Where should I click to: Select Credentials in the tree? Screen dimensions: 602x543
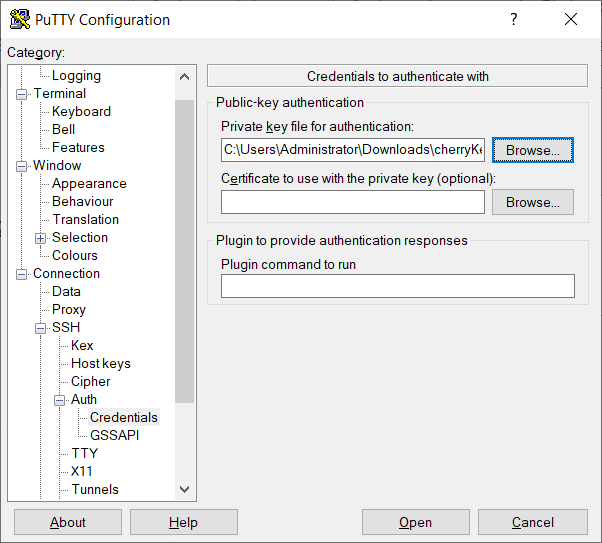point(124,417)
